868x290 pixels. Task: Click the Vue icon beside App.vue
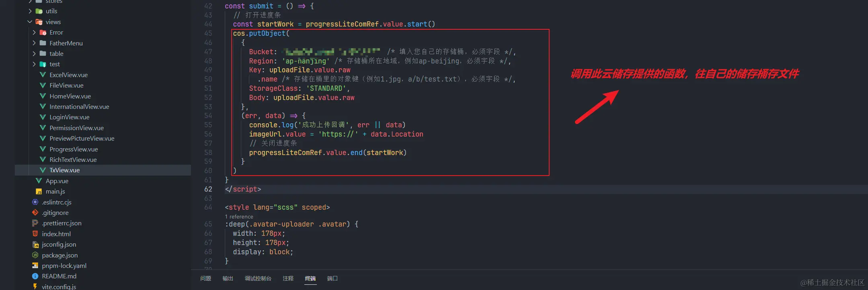click(39, 181)
